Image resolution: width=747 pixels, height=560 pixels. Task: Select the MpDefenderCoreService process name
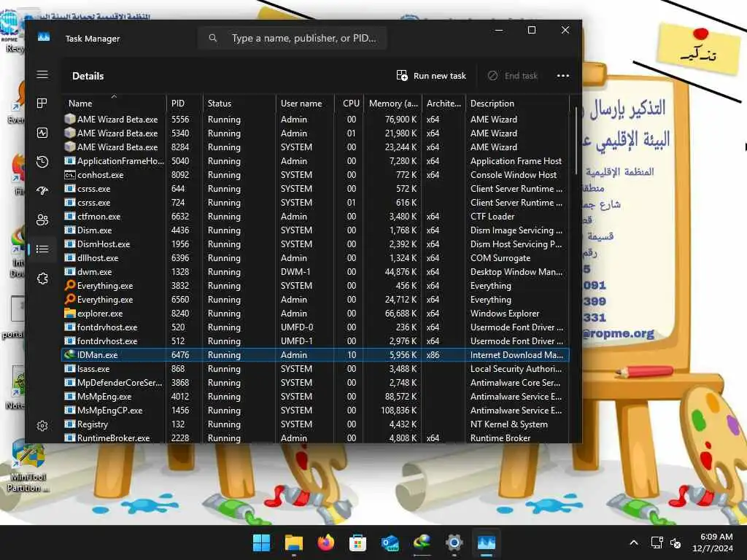pyautogui.click(x=120, y=382)
